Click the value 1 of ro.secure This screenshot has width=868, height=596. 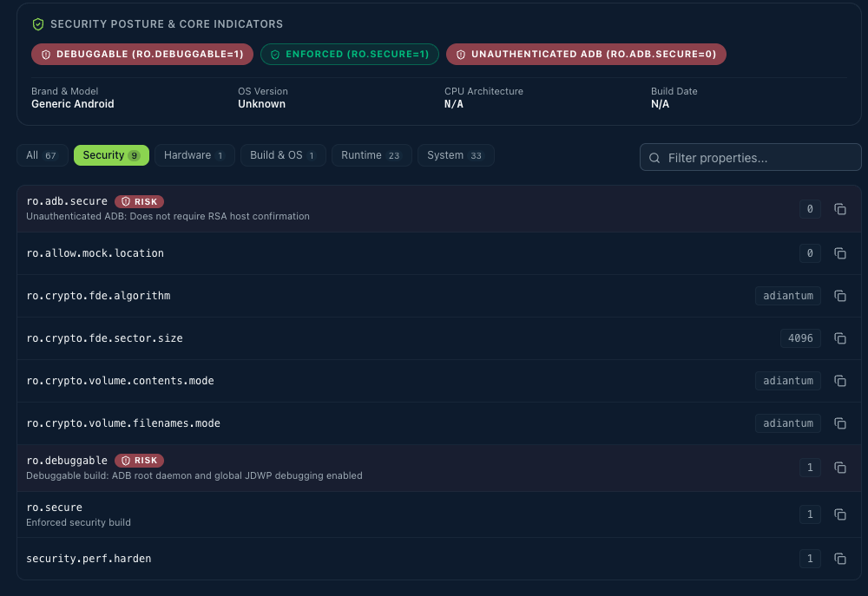point(810,514)
